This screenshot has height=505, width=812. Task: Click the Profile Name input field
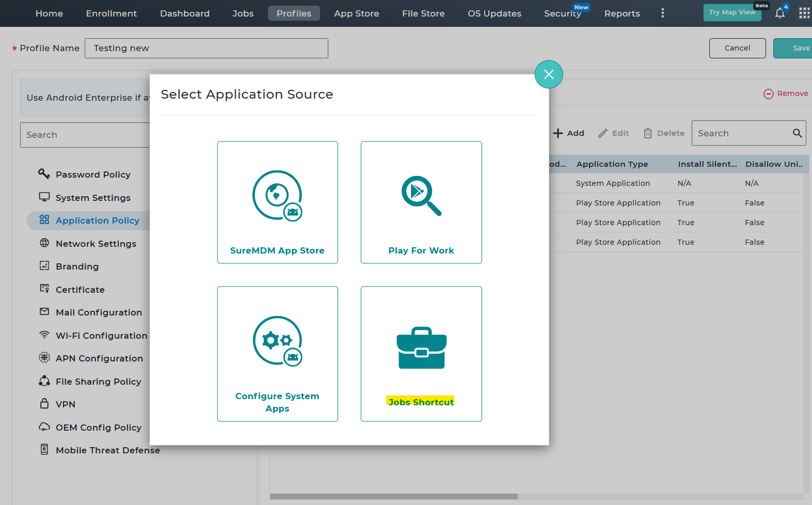click(x=206, y=48)
